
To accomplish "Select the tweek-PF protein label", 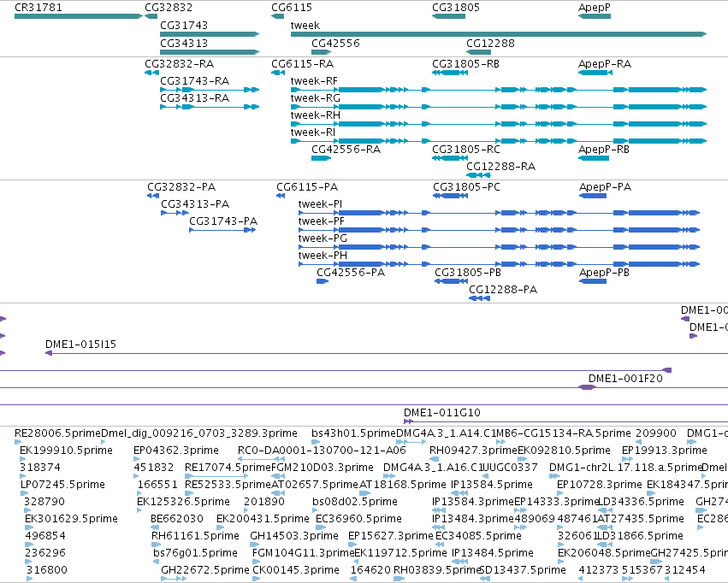I will [x=322, y=221].
